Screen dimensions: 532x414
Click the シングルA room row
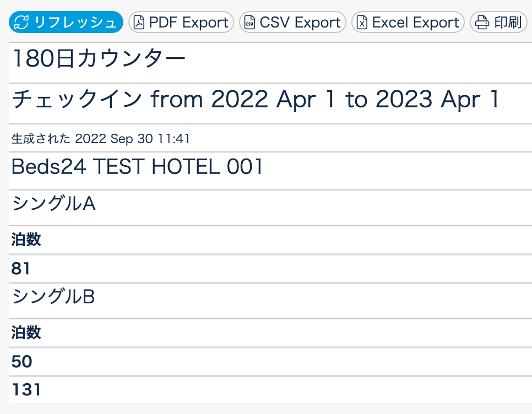pyautogui.click(x=54, y=204)
